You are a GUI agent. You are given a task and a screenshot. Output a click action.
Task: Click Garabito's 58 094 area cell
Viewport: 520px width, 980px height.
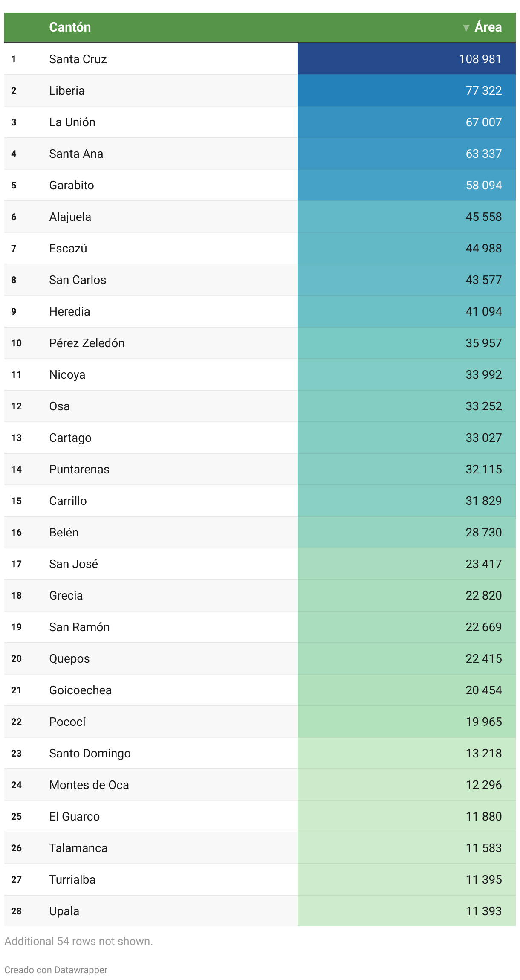pyautogui.click(x=483, y=186)
